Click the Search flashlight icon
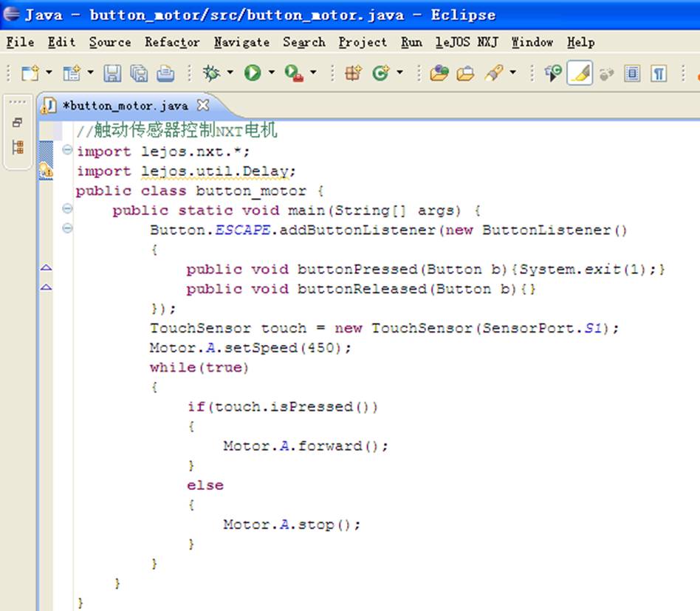This screenshot has height=611, width=700. pyautogui.click(x=494, y=73)
